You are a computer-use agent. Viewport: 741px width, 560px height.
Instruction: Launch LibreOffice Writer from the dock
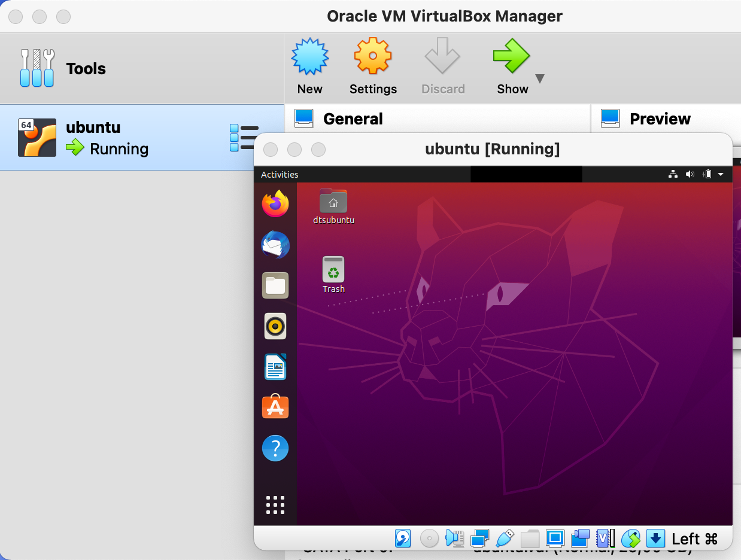(x=275, y=367)
